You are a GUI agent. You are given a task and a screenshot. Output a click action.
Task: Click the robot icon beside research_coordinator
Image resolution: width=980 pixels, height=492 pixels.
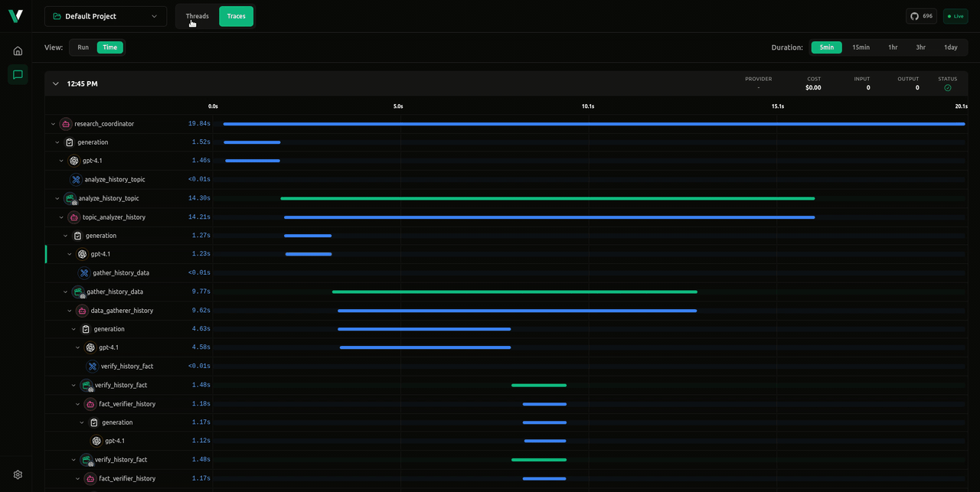[66, 123]
